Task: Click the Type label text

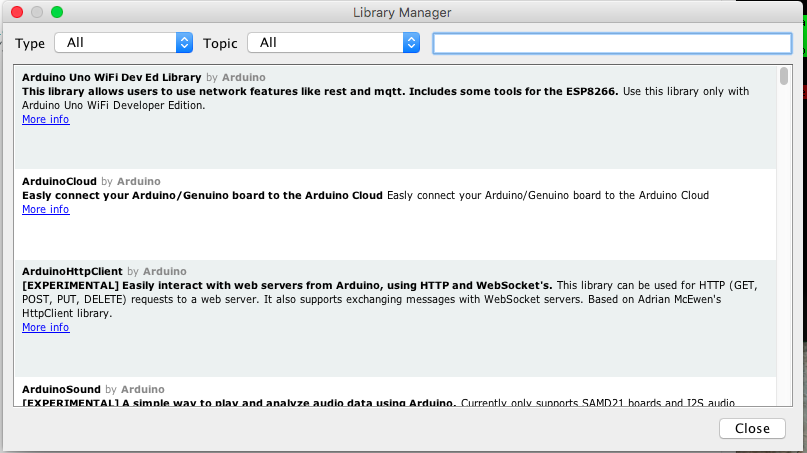Action: pos(30,44)
